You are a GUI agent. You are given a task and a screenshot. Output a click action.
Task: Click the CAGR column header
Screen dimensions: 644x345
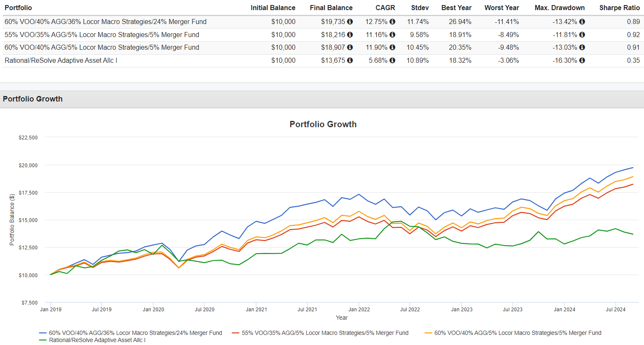385,8
